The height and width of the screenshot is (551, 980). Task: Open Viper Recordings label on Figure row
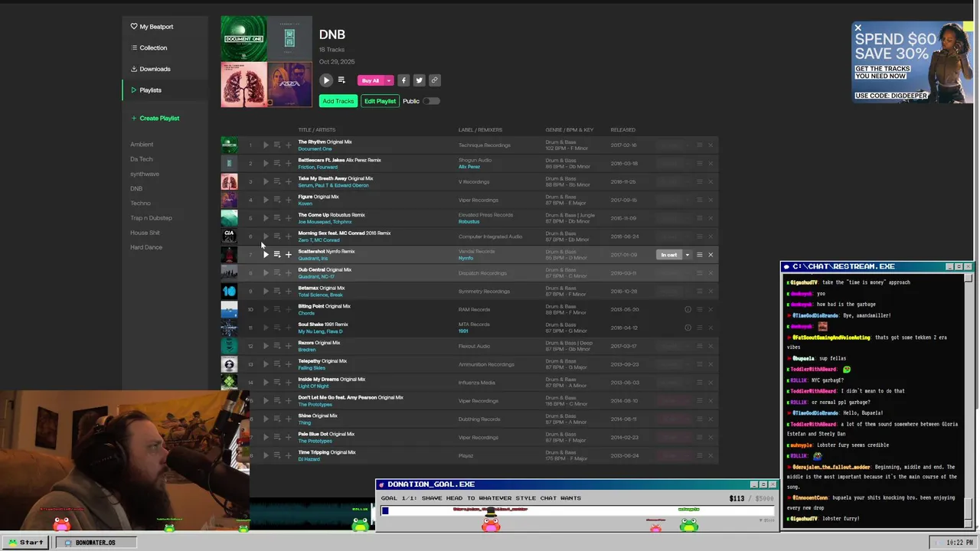(479, 201)
